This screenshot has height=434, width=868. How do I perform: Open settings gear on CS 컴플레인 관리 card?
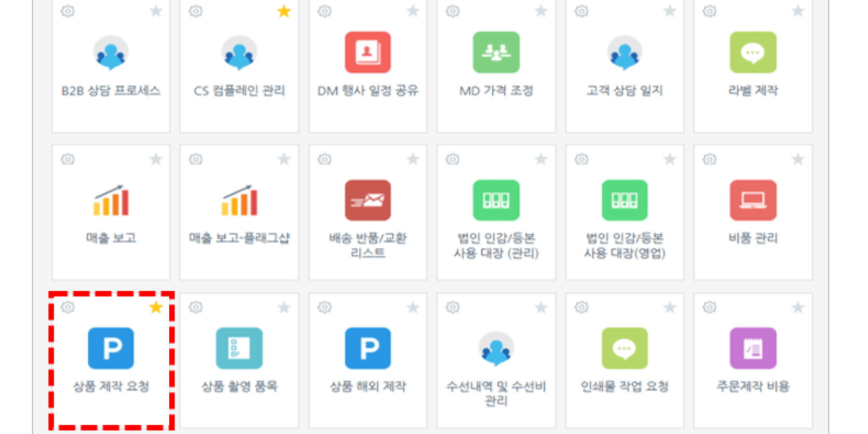pyautogui.click(x=196, y=11)
